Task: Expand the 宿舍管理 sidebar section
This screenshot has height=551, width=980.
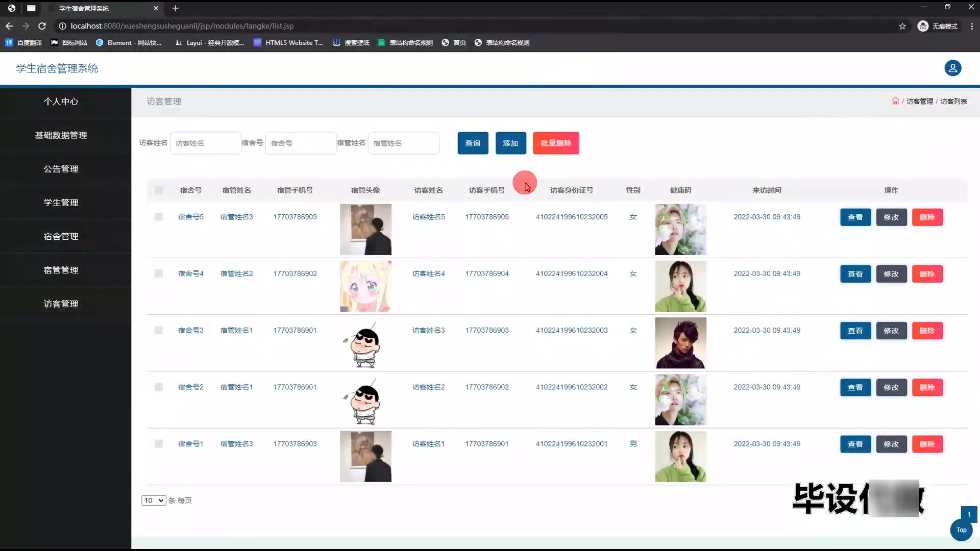Action: tap(61, 236)
